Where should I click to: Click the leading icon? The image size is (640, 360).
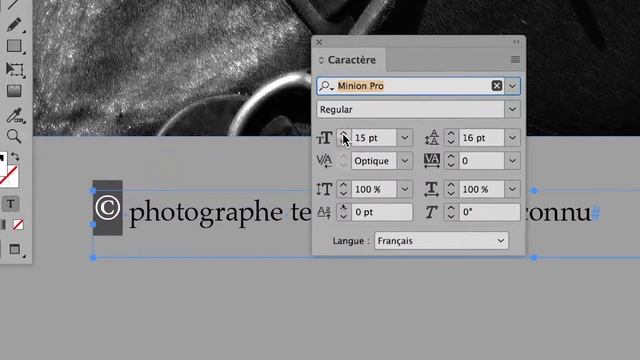pos(432,138)
